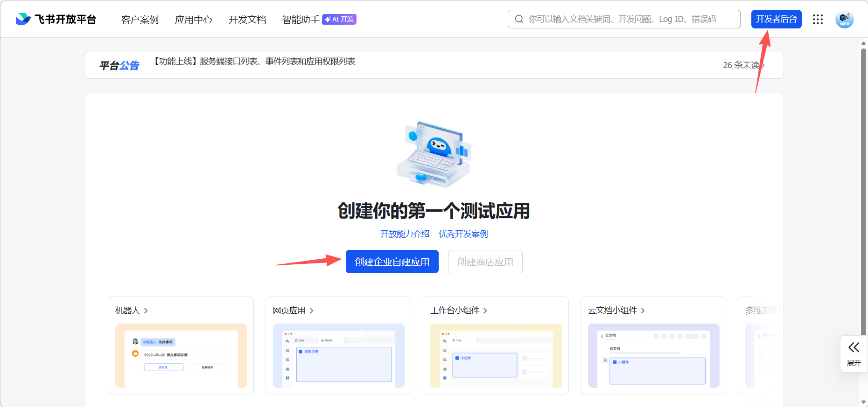
Task: View the 26 条未读 announcements
Action: (744, 65)
